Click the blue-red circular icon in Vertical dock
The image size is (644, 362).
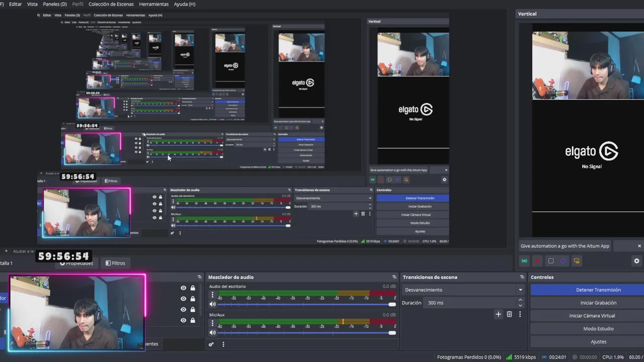(563, 261)
